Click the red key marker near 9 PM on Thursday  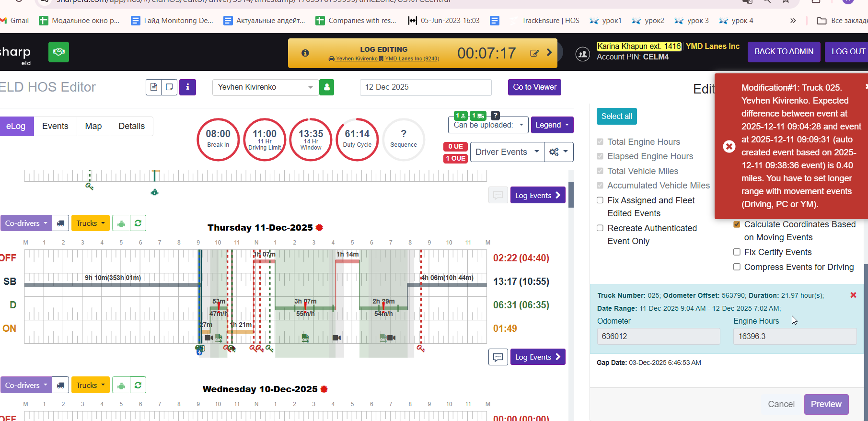click(x=421, y=349)
